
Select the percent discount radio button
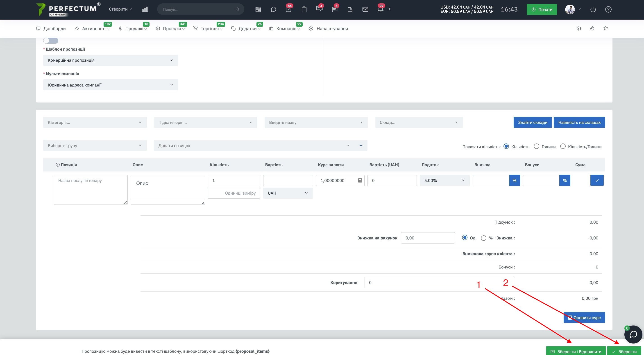tap(484, 238)
